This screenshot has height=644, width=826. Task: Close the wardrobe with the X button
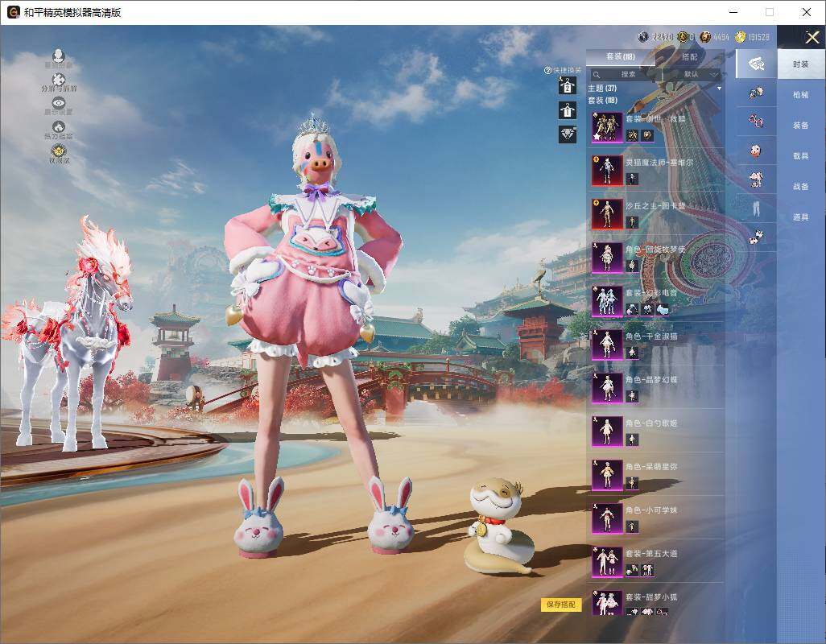(812, 37)
